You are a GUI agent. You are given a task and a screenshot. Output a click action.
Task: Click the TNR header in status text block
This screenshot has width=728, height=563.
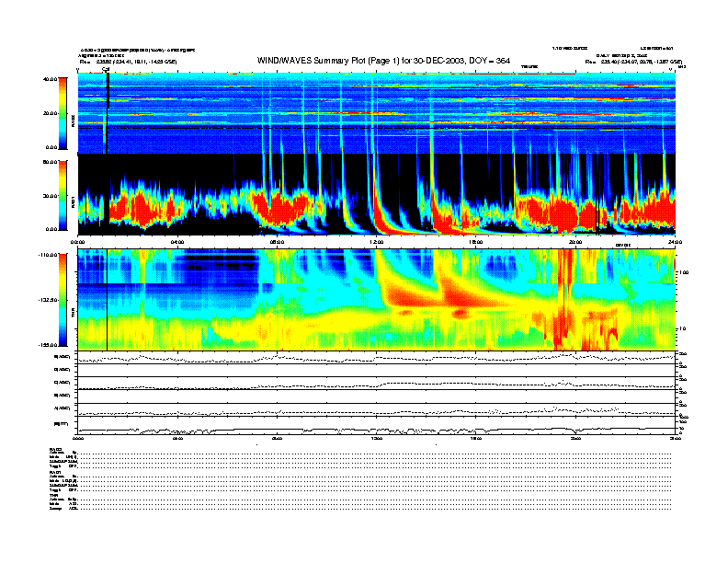[x=53, y=495]
